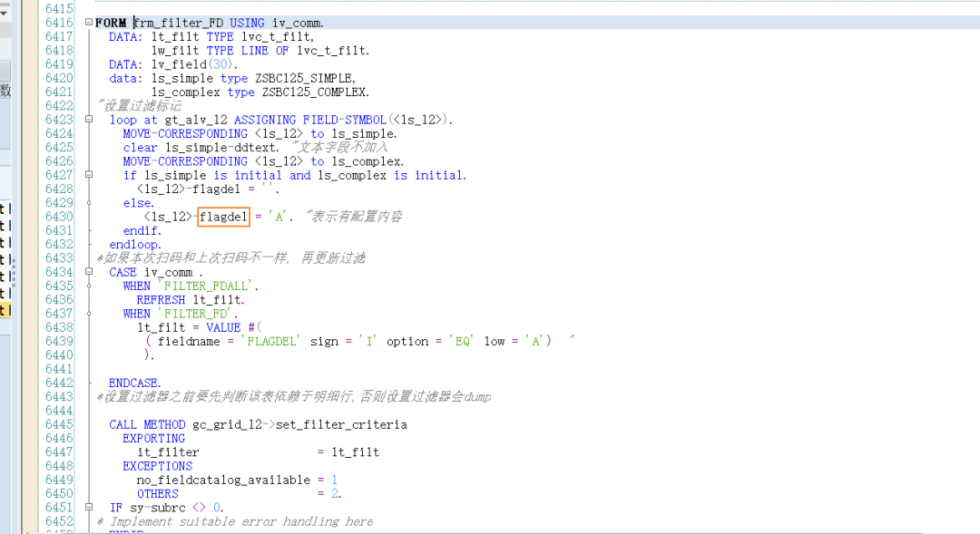Click the comment on line 6422

(140, 105)
